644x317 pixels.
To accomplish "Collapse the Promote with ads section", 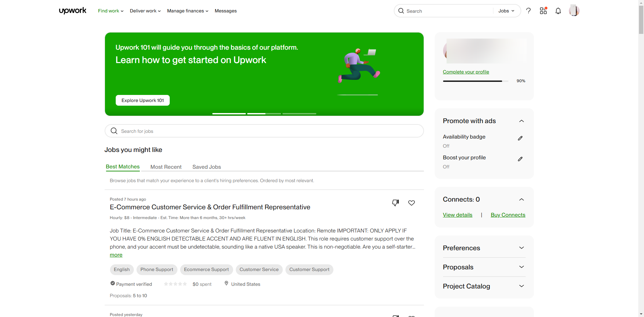I will [522, 121].
